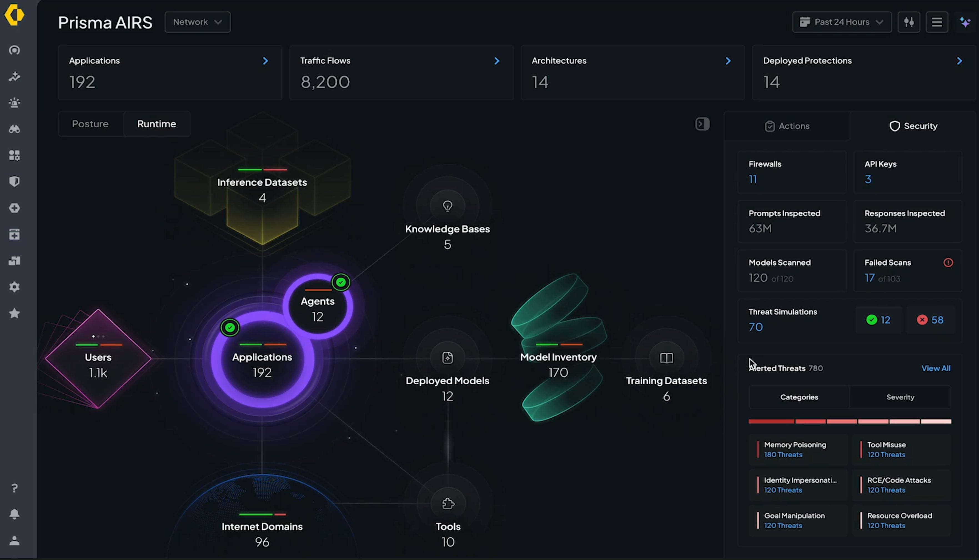
Task: Click the reports icon in the sidebar
Action: click(14, 261)
